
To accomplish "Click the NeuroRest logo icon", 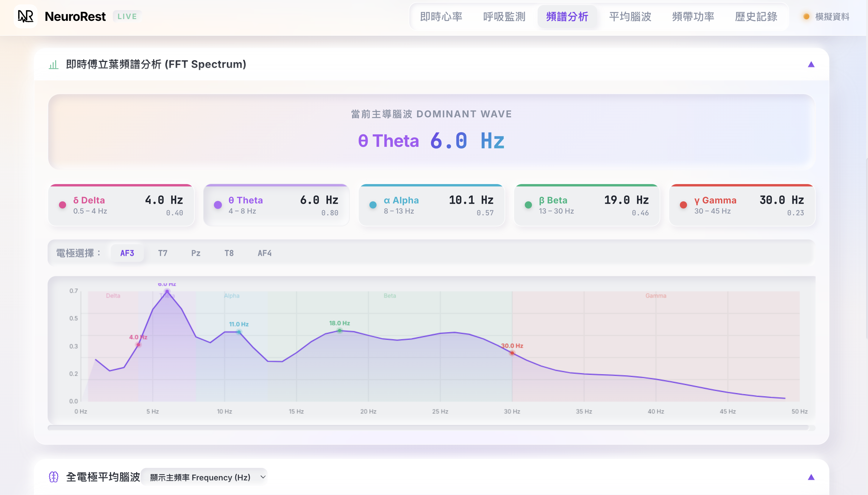I will [x=26, y=16].
